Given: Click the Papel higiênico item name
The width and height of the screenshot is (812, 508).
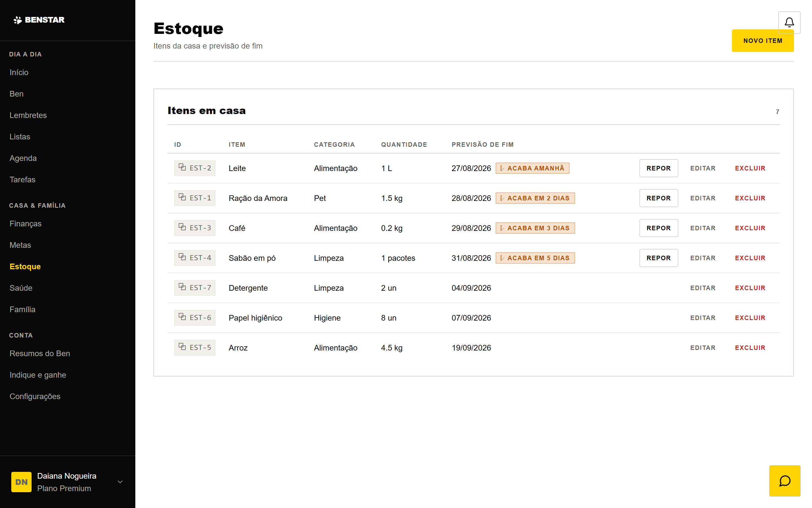Looking at the screenshot, I should point(255,317).
